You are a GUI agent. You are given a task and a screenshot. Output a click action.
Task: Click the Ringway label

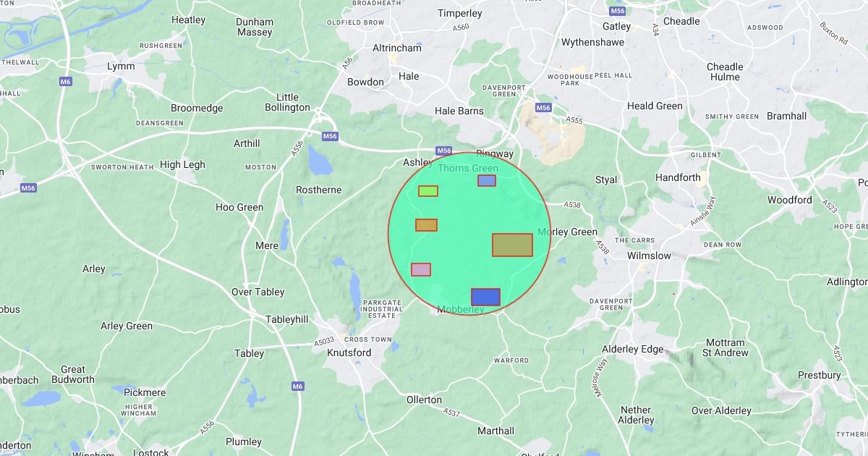click(x=495, y=154)
